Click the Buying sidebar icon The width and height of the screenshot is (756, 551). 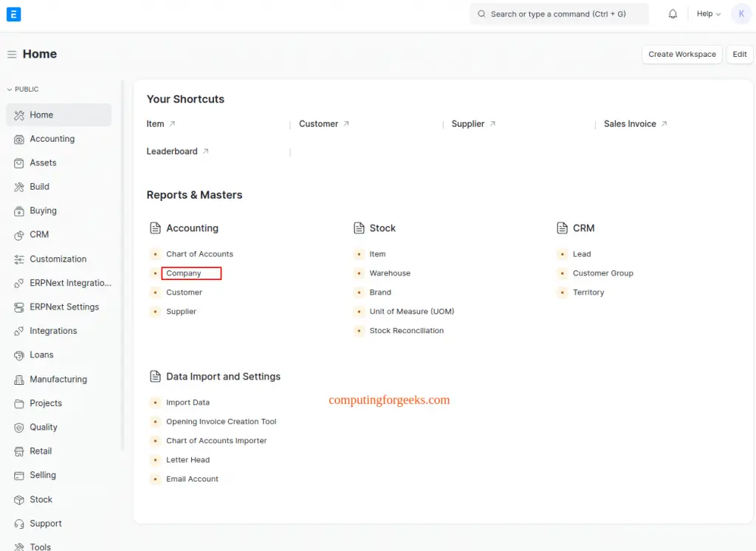pyautogui.click(x=18, y=211)
